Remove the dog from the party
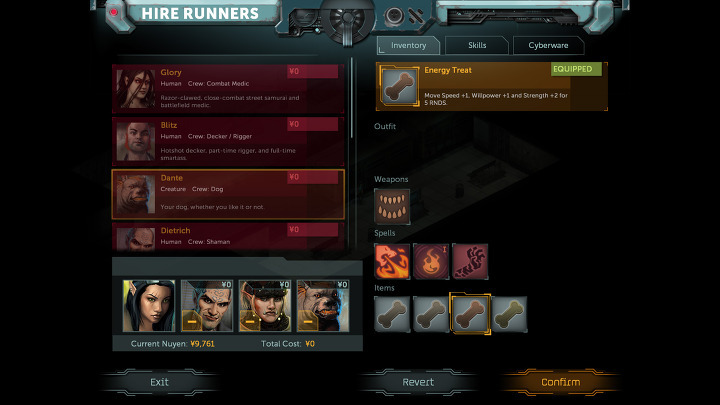 (308, 321)
